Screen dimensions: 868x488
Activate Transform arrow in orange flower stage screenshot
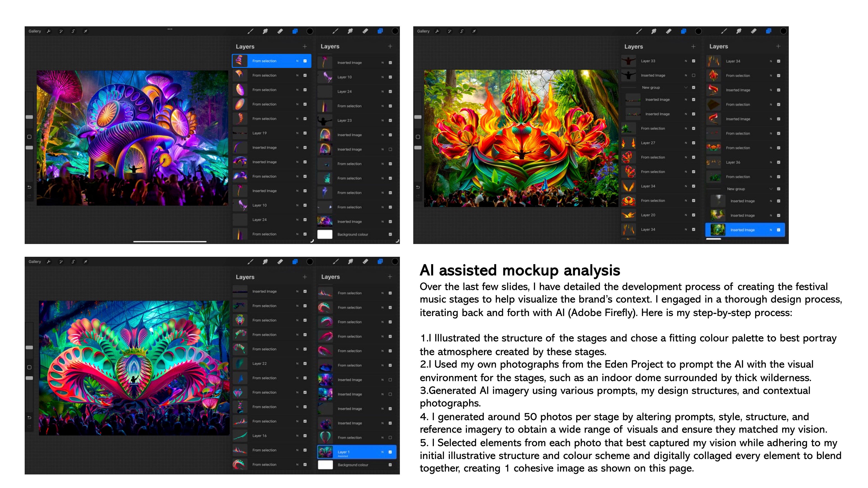point(474,31)
